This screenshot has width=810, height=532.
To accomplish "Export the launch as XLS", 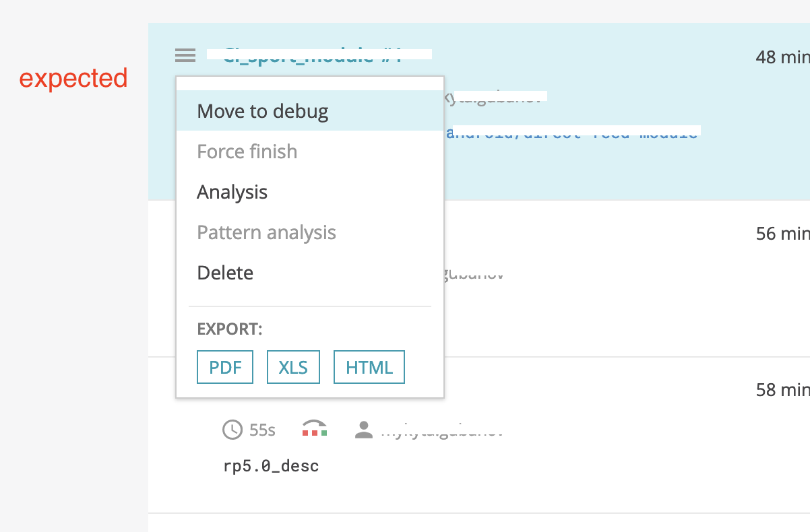I will tap(293, 367).
